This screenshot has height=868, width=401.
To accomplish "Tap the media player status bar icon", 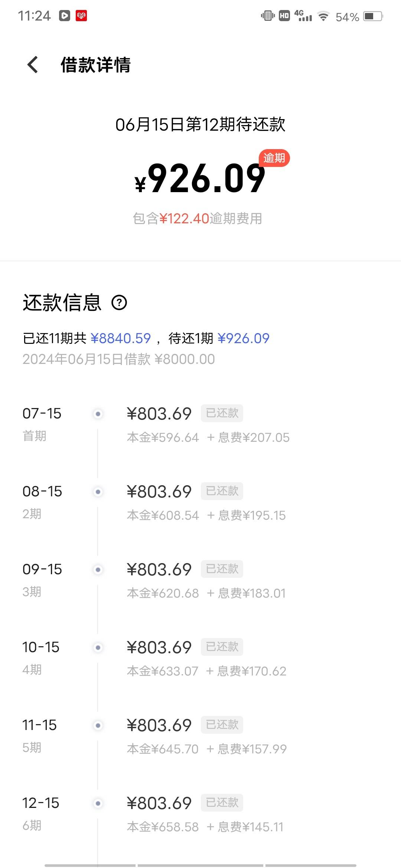I will click(x=65, y=16).
